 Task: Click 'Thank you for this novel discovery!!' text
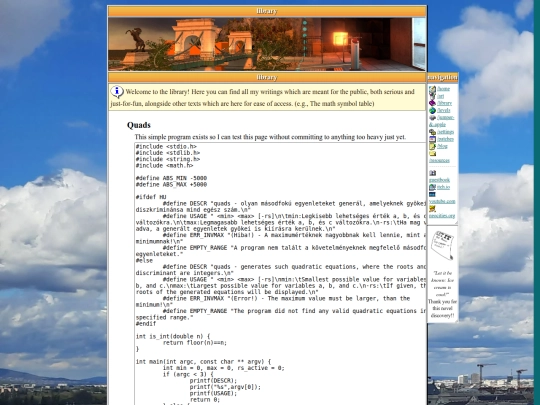443,309
